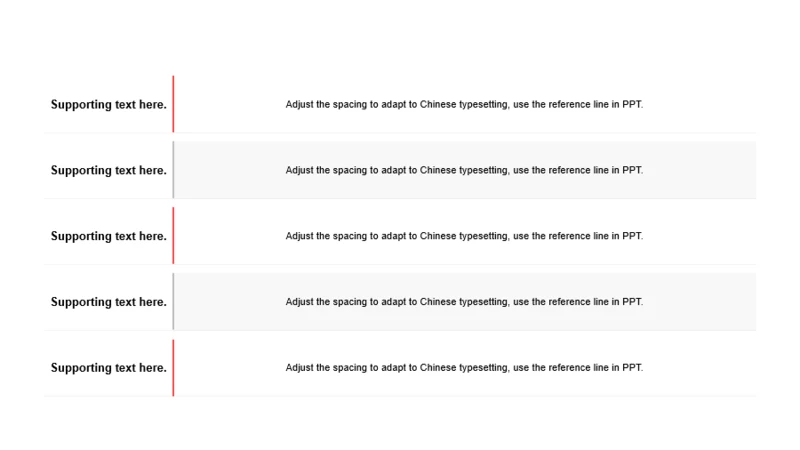Viewport: 800px width, 450px height.
Task: Click the "Adjust the spacing" description in the third row
Action: [x=464, y=236]
